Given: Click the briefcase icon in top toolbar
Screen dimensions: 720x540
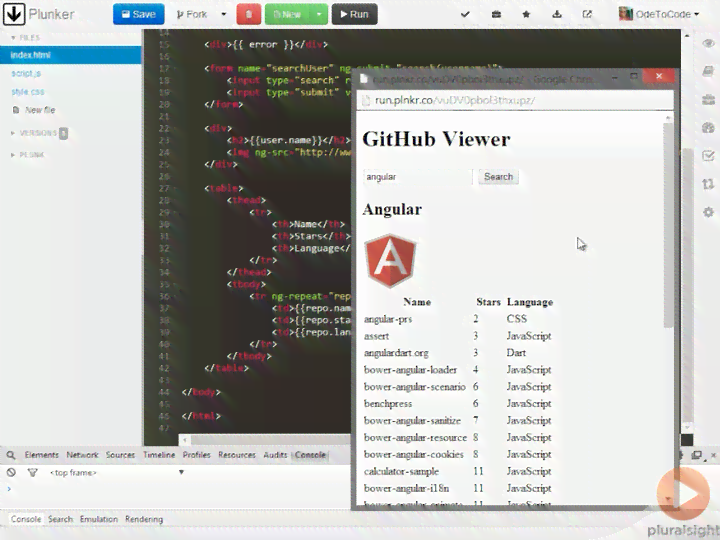Looking at the screenshot, I should click(x=496, y=14).
